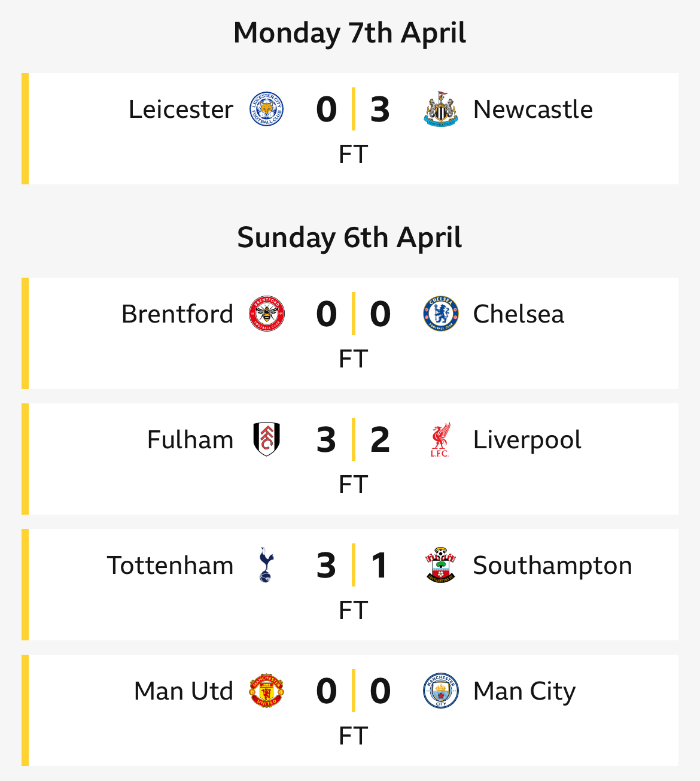Click the Liverpool L.F.C. crest
The image size is (700, 781).
[x=441, y=440]
